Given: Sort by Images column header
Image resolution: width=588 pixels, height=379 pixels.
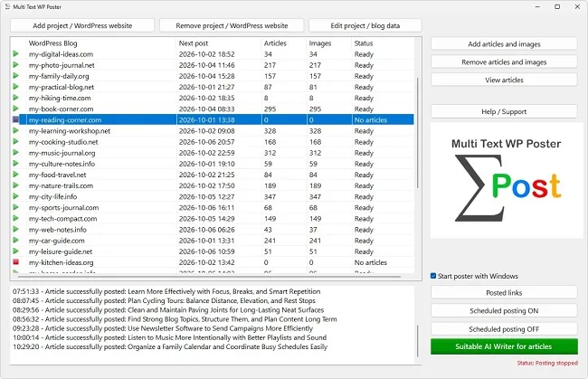Looking at the screenshot, I should click(320, 43).
